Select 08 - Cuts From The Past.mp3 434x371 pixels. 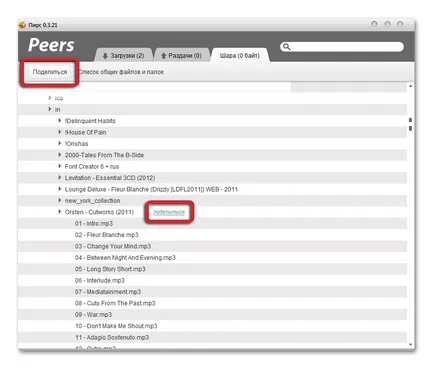click(x=212, y=303)
